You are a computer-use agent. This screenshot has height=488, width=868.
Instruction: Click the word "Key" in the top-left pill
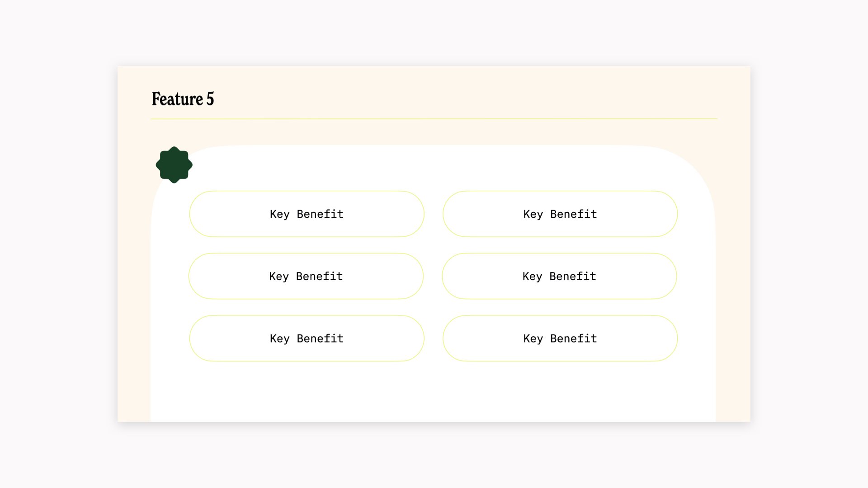pos(279,214)
